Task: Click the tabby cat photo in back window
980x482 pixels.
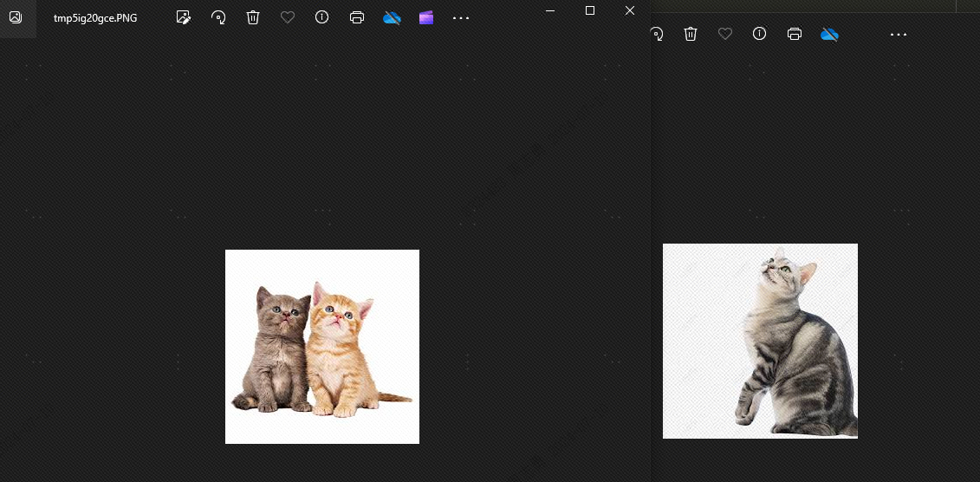Action: click(x=760, y=341)
